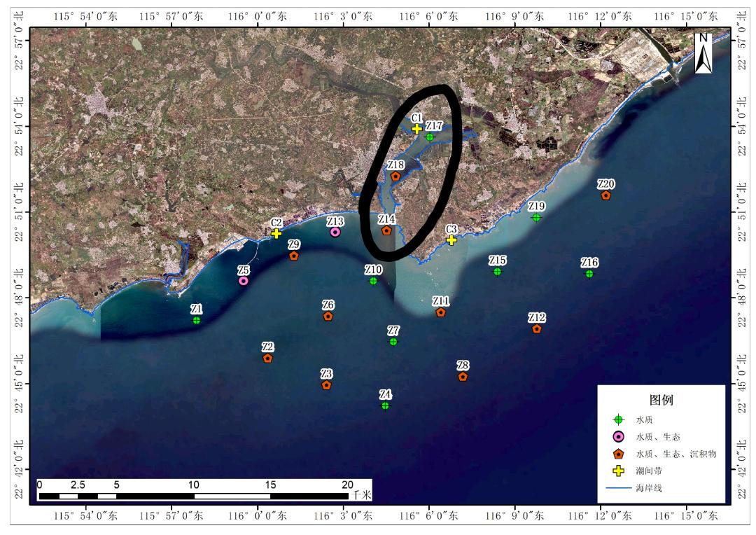This screenshot has height=535, width=756.
Task: Click the Z17 station text label
Action: (x=434, y=125)
